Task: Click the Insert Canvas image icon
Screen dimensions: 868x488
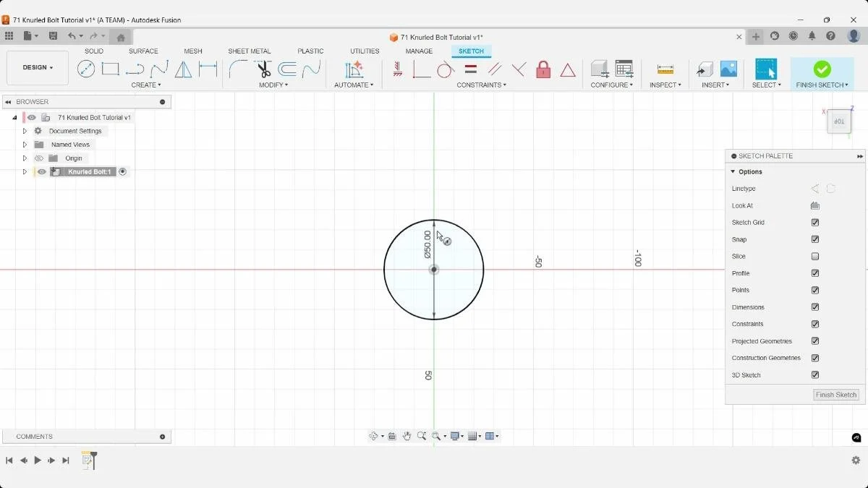Action: point(728,69)
